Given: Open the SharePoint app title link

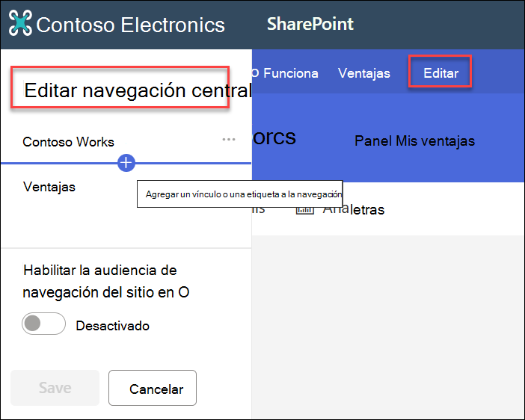Looking at the screenshot, I should pyautogui.click(x=310, y=24).
